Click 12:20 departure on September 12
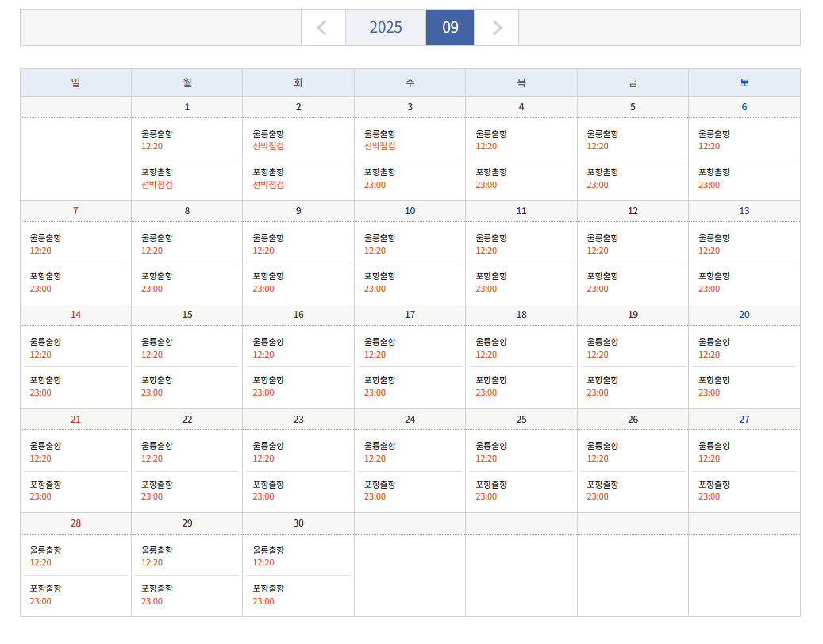 (598, 251)
